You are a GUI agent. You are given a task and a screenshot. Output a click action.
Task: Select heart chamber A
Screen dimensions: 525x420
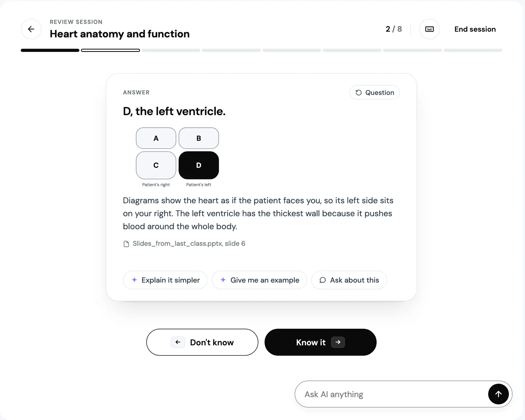click(156, 138)
